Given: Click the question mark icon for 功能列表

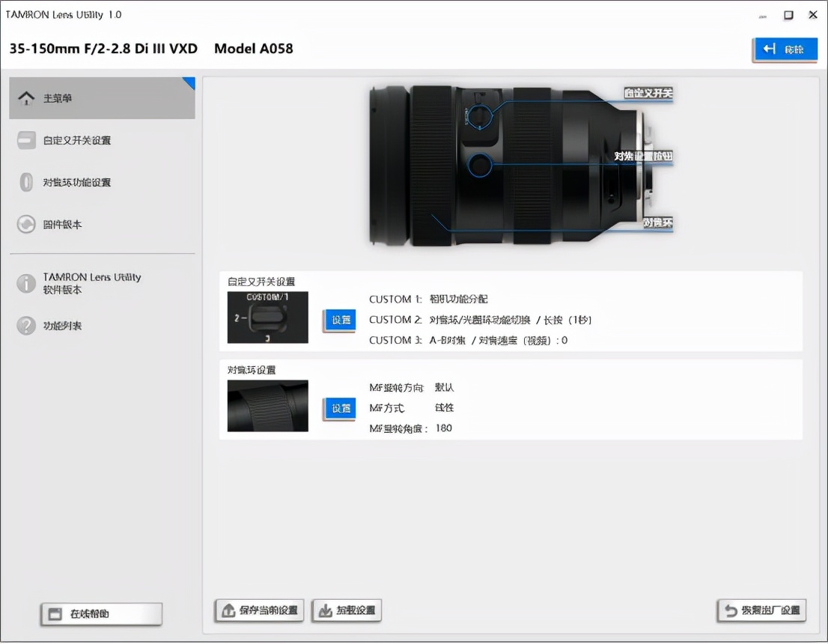Looking at the screenshot, I should 26,326.
